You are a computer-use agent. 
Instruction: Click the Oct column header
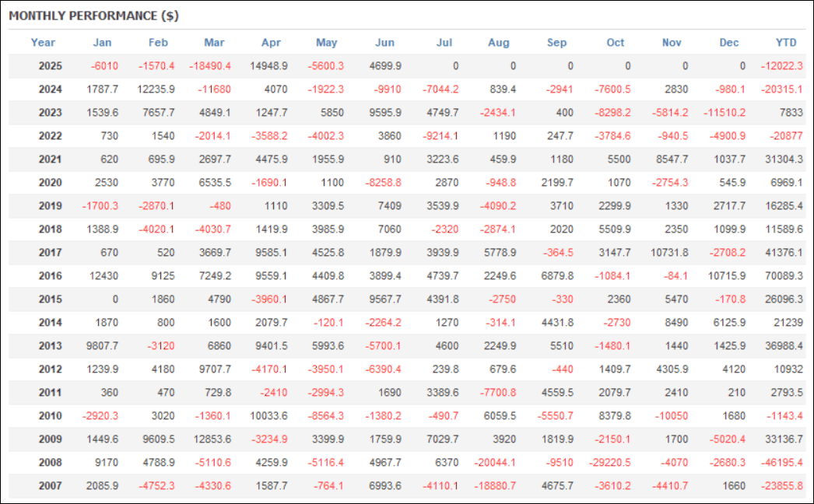click(x=616, y=43)
